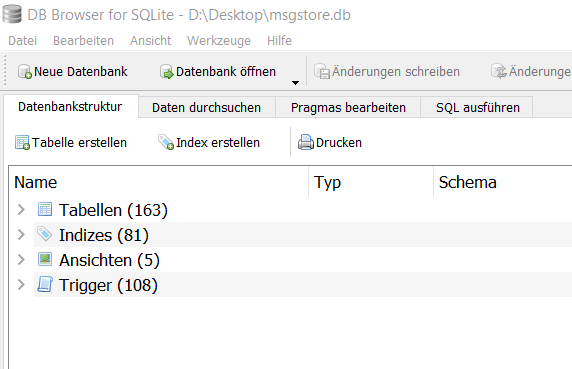Click the Änderungen schreiben save icon
Image resolution: width=572 pixels, height=369 pixels.
pos(322,71)
